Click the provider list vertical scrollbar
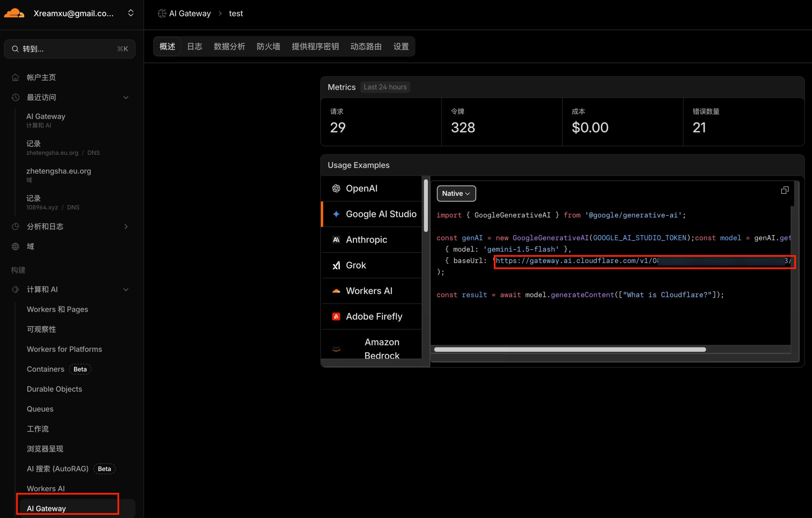This screenshot has height=518, width=812. 426,205
